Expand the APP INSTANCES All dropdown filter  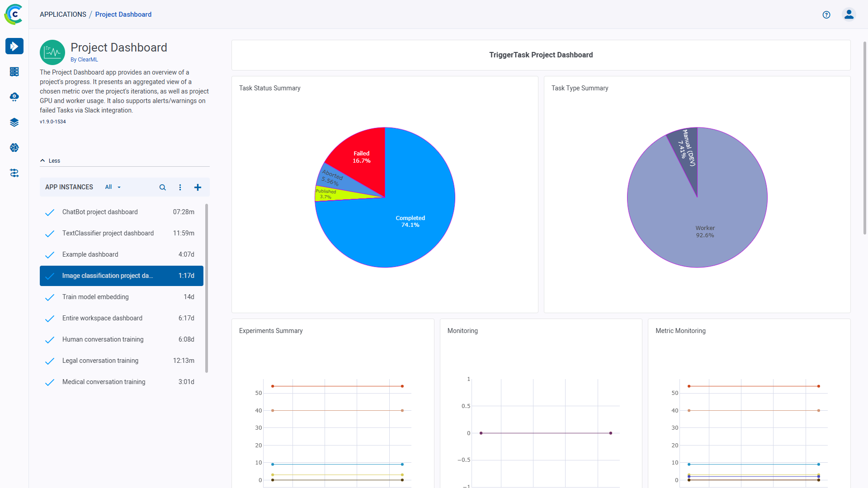click(x=112, y=187)
